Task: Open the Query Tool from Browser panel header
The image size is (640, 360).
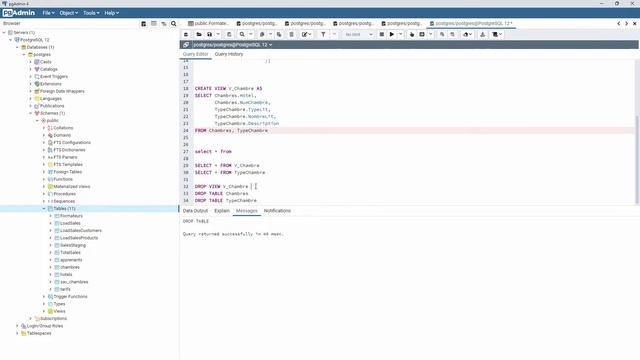Action: [x=144, y=24]
